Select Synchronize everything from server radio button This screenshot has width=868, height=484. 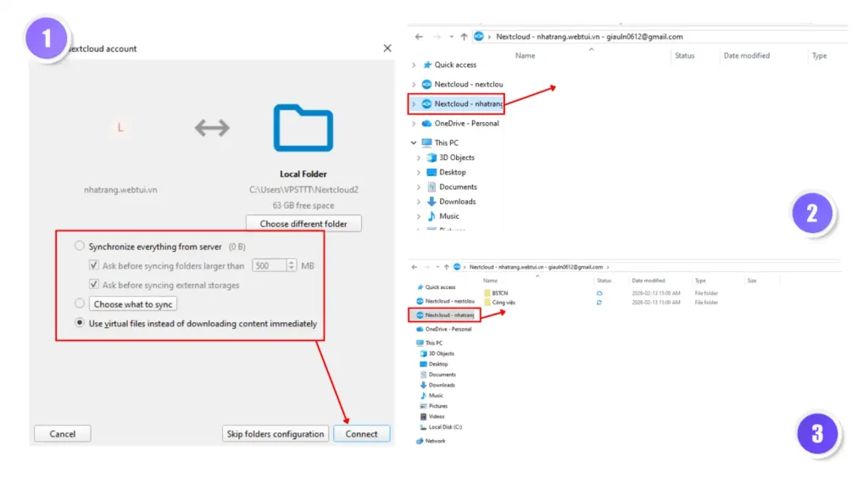point(80,247)
